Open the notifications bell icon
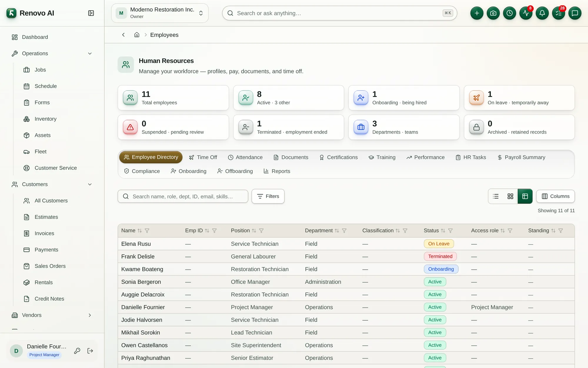 click(x=542, y=13)
